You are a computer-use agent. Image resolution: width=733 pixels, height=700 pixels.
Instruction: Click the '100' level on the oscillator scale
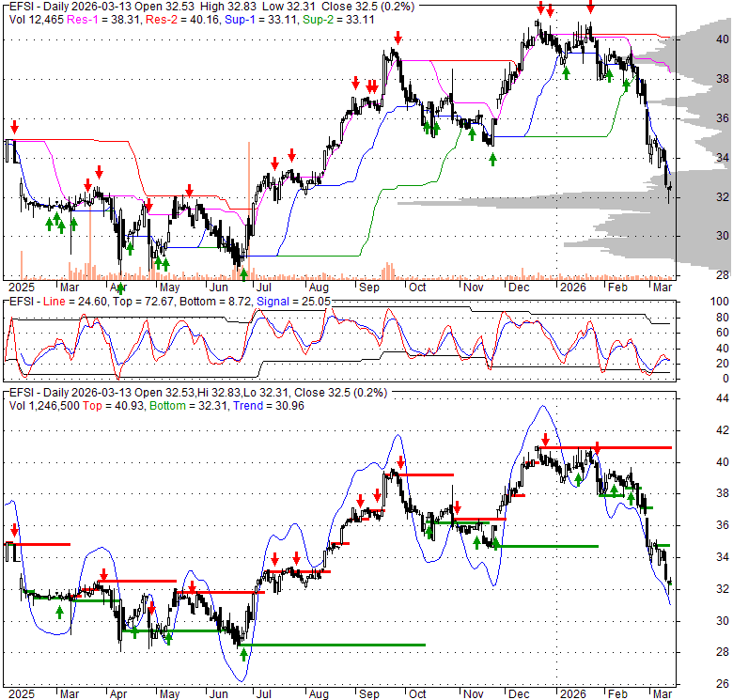pyautogui.click(x=720, y=302)
